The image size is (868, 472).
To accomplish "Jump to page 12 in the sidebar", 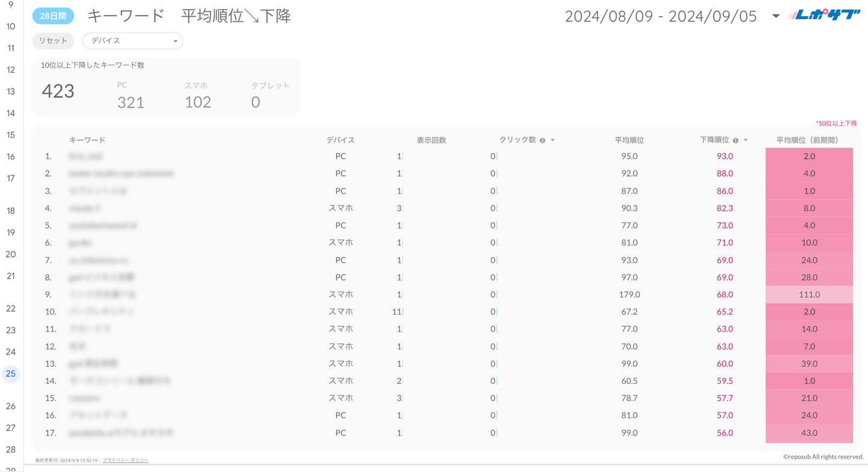I will click(x=11, y=70).
